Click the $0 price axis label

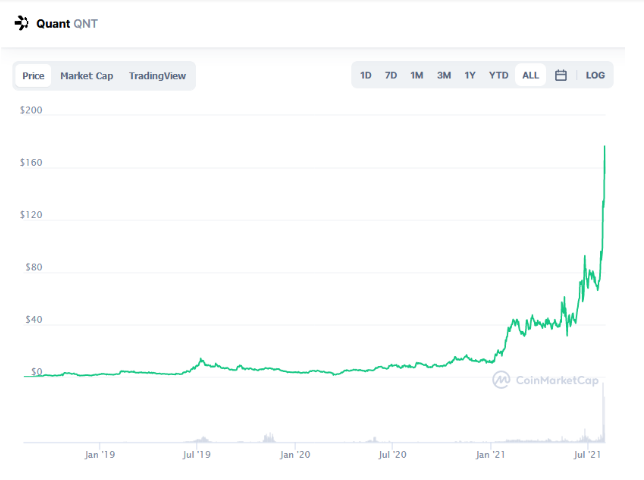point(37,372)
